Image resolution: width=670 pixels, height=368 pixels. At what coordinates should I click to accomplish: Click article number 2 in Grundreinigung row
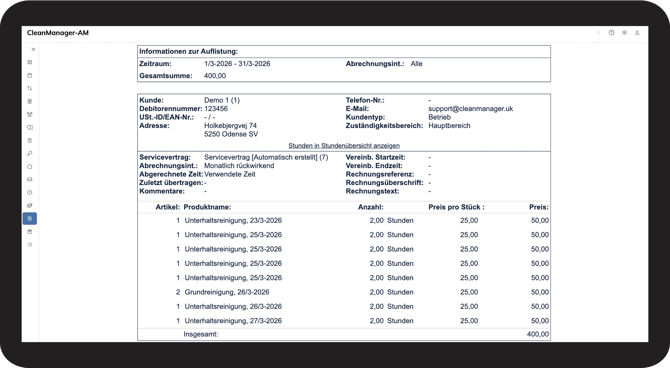pyautogui.click(x=178, y=292)
